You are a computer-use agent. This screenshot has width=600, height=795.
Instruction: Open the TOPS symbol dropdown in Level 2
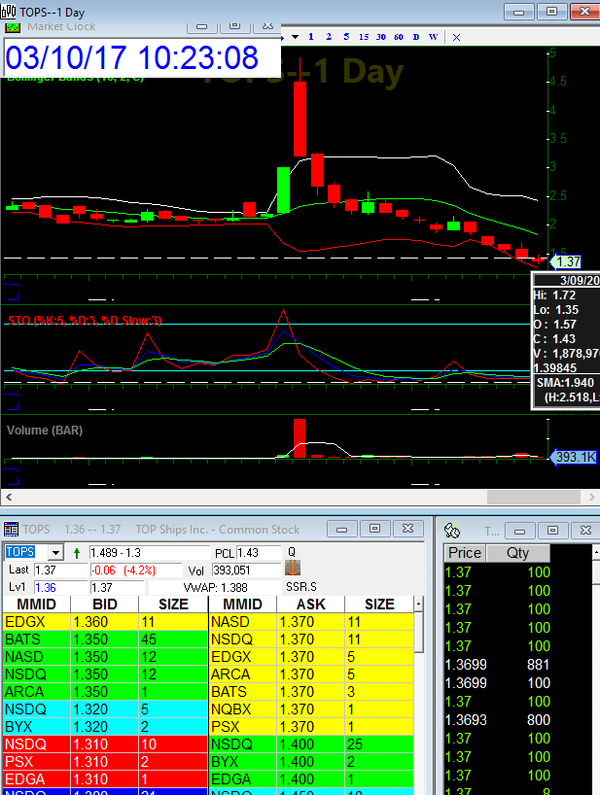point(55,552)
